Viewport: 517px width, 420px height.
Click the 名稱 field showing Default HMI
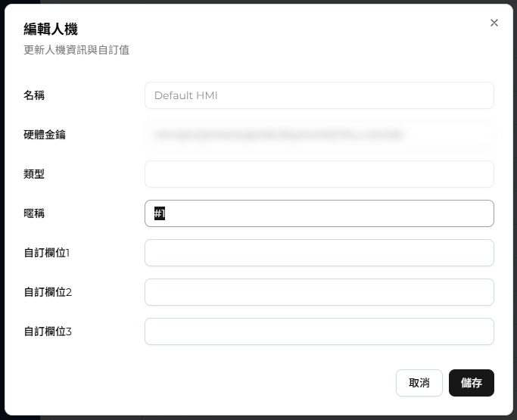[x=319, y=95]
